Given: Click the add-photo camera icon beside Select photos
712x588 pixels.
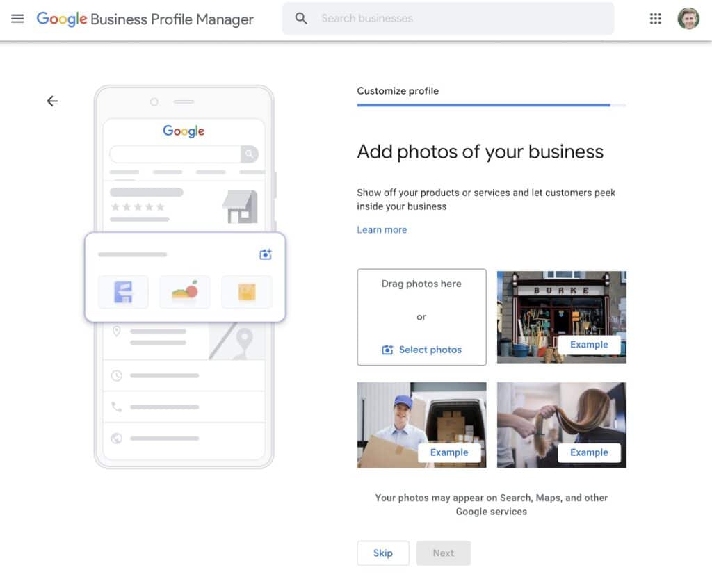Looking at the screenshot, I should 387,350.
